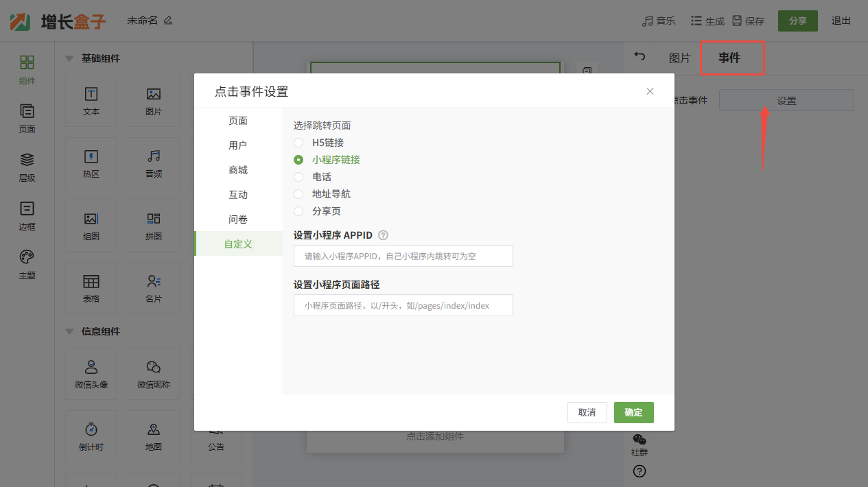Click the 退出 logout link

point(841,21)
